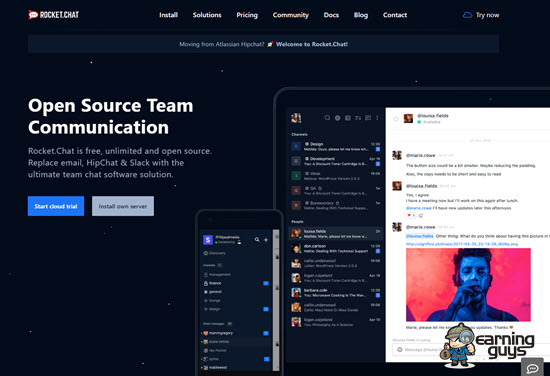Image resolution: width=550 pixels, height=376 pixels.
Task: Click the emoji icon in message box
Action: 400,349
